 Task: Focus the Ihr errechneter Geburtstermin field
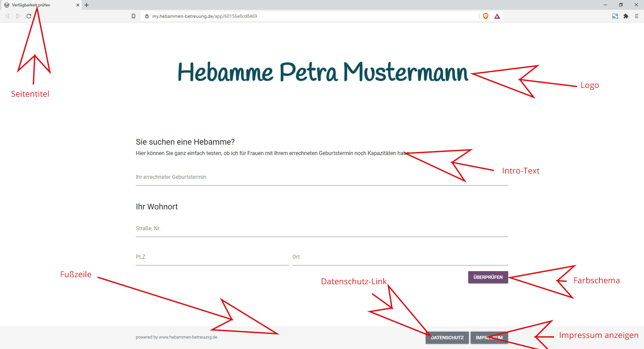[x=321, y=178]
